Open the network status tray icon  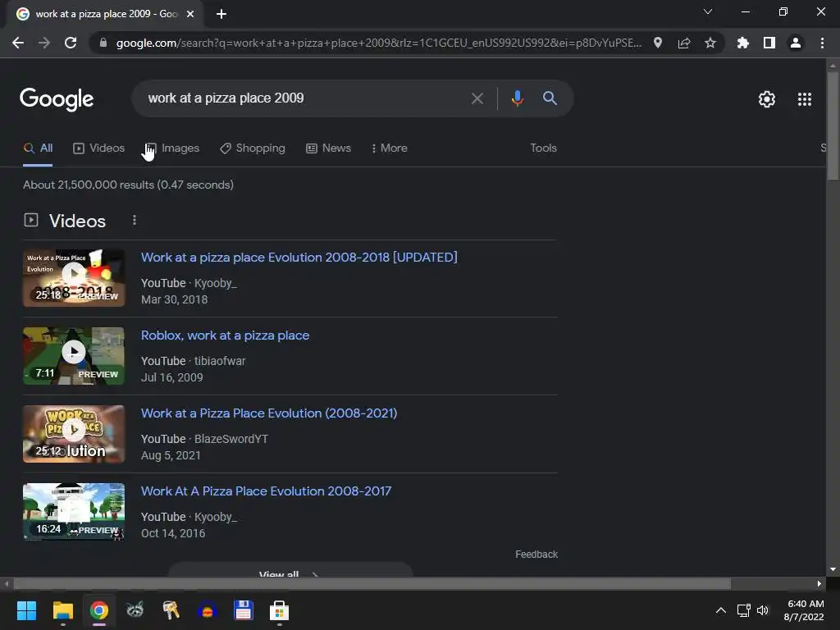(743, 610)
